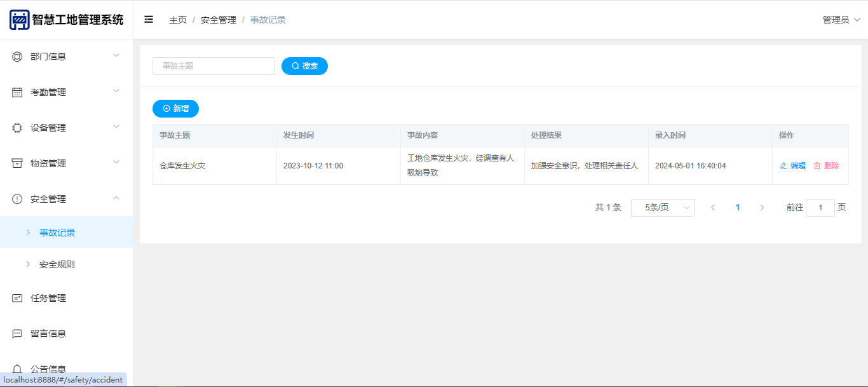Select 安全规则 in the sidebar
This screenshot has height=387, width=868.
tap(57, 264)
